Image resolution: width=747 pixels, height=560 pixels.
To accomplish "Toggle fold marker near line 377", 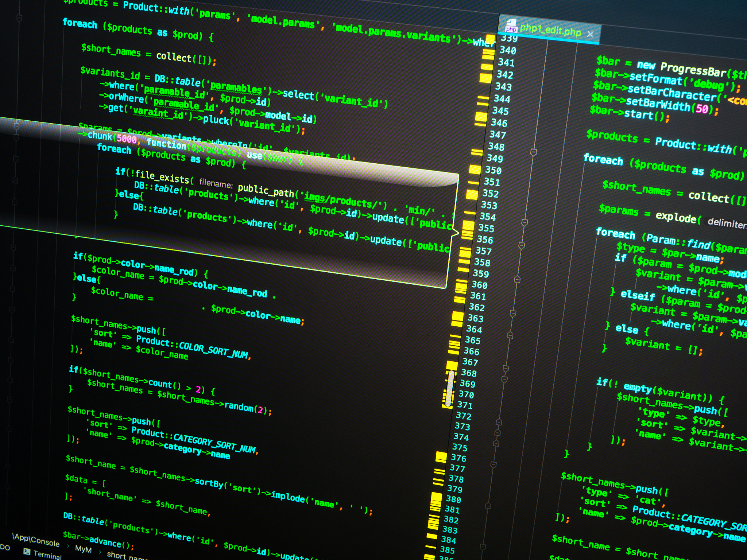I will click(494, 465).
